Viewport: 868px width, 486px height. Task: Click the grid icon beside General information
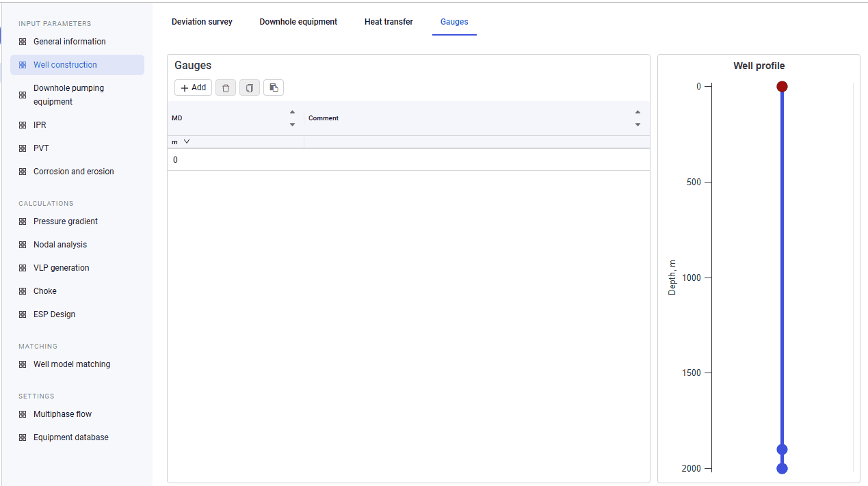coord(23,42)
